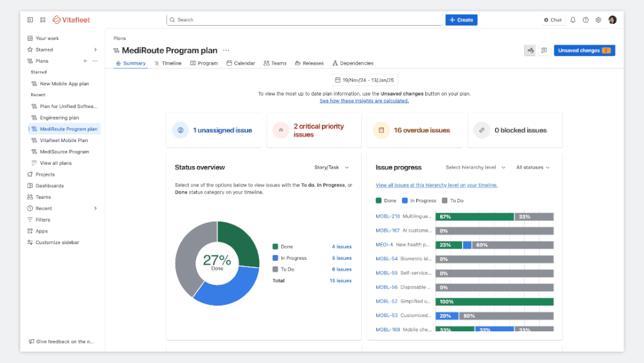Click the Unsaved changes button
Viewport: 644px width, 363px height.
point(584,50)
